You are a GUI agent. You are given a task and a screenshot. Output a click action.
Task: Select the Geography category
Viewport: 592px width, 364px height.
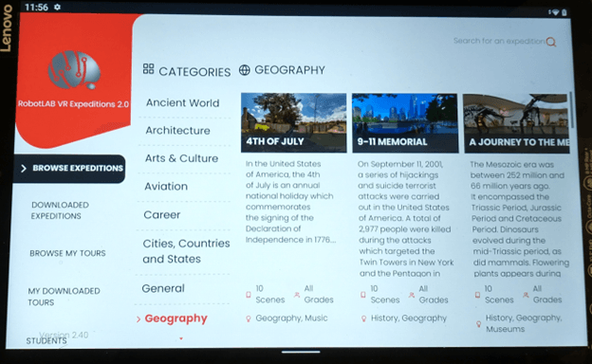tap(176, 318)
